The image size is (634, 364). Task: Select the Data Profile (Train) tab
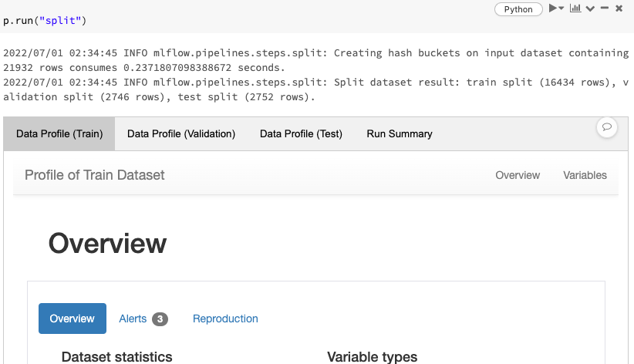(x=59, y=134)
